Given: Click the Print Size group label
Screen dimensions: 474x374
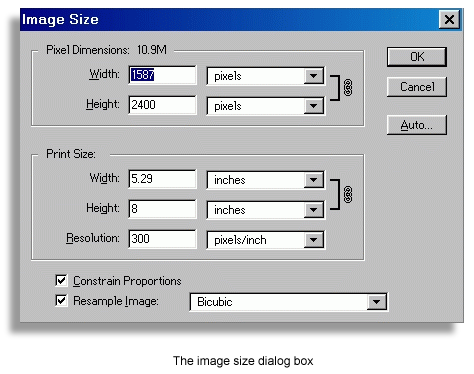Looking at the screenshot, I should [x=71, y=154].
